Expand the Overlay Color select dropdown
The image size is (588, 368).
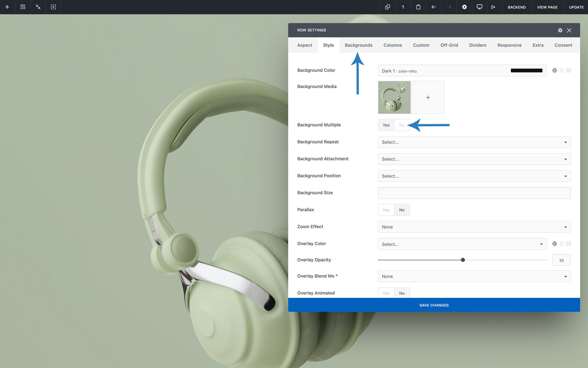coord(462,244)
